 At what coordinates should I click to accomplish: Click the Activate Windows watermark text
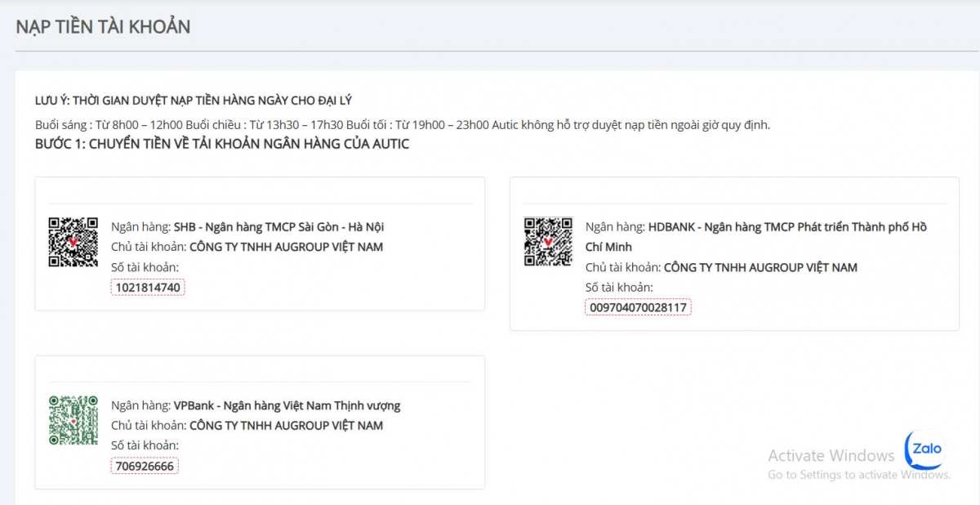click(x=831, y=455)
